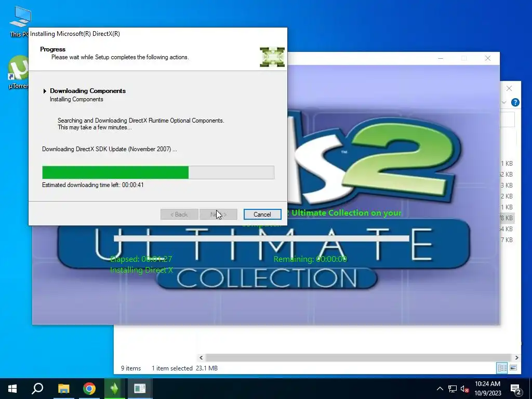This screenshot has width=532, height=399.
Task: Click the Remaining time text in Sims installer
Action: click(310, 259)
